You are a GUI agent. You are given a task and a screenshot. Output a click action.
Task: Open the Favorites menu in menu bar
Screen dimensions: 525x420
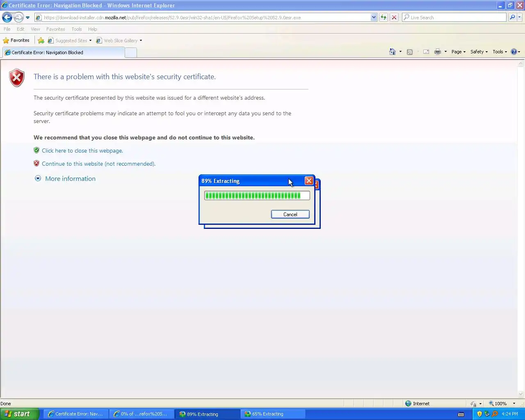click(x=55, y=29)
